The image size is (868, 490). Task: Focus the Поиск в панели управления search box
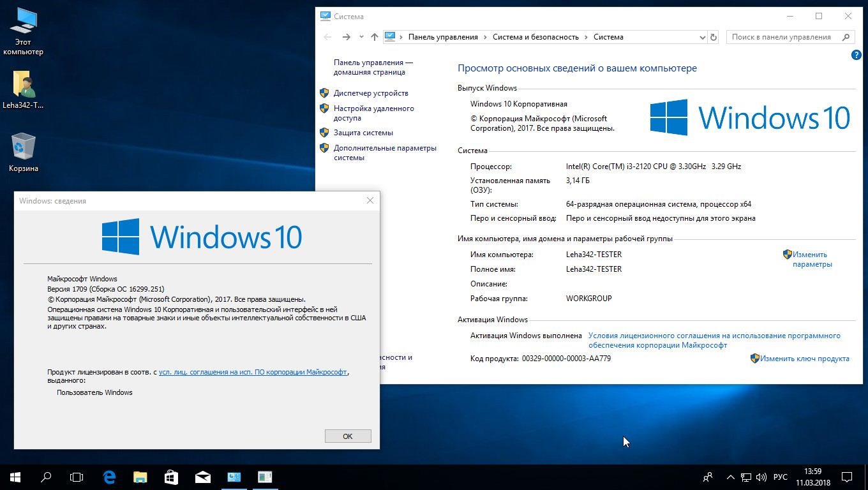point(790,37)
